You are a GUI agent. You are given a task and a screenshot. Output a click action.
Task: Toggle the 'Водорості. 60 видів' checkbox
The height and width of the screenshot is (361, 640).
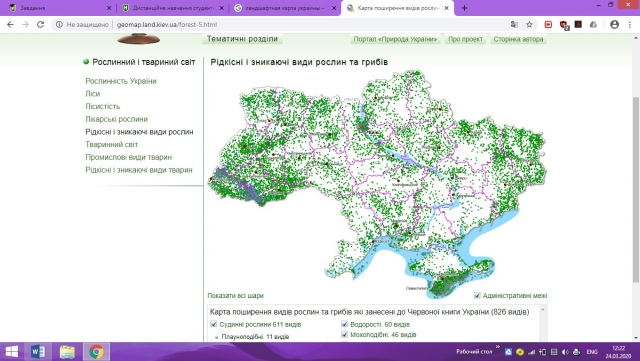tap(344, 324)
